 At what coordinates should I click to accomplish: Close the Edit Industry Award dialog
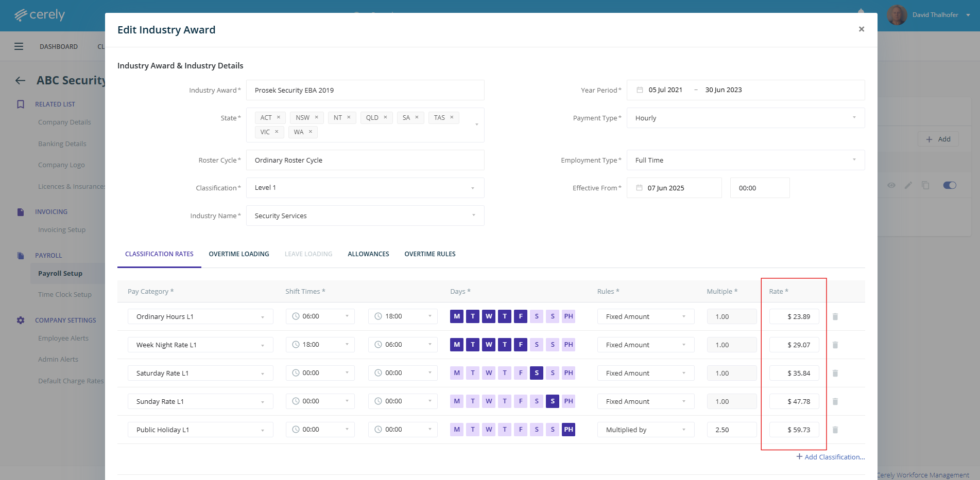[x=861, y=29]
